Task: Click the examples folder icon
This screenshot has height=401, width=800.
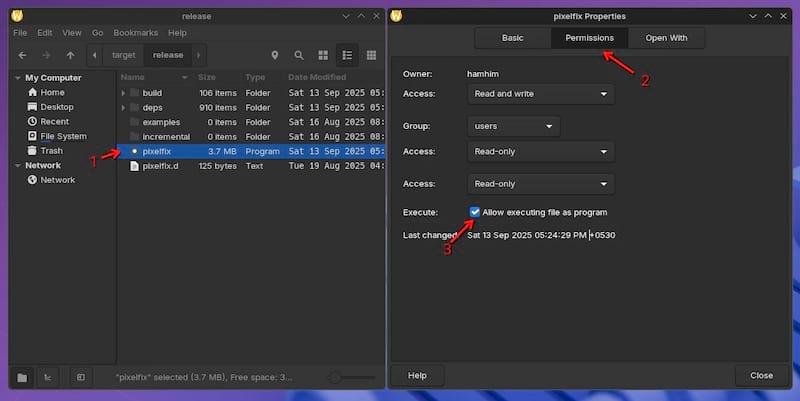Action: pos(134,122)
